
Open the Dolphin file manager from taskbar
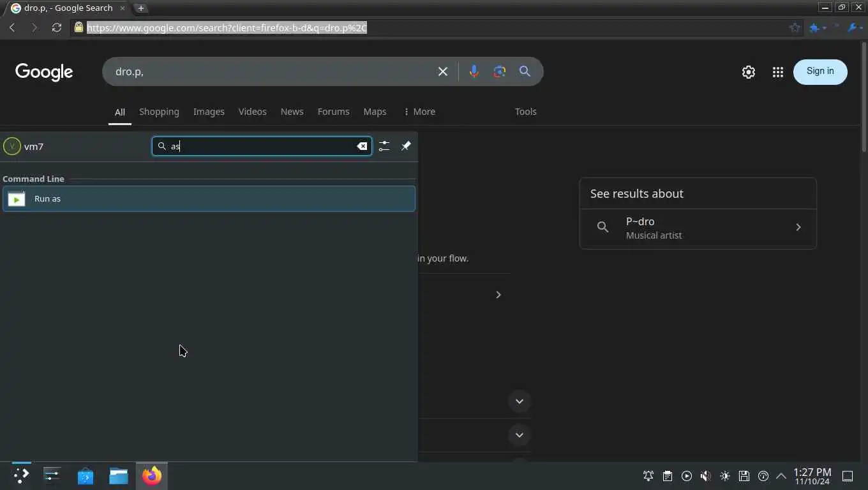[x=119, y=475]
